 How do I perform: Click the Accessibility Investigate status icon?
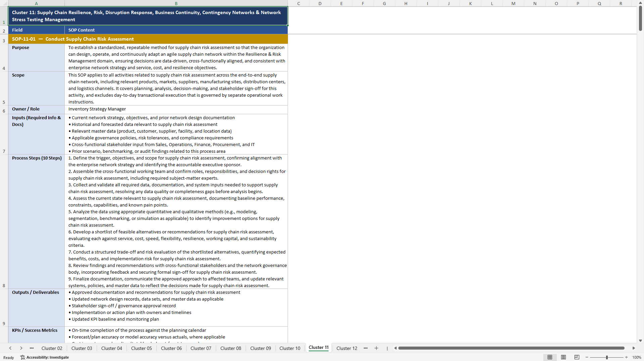pos(22,357)
